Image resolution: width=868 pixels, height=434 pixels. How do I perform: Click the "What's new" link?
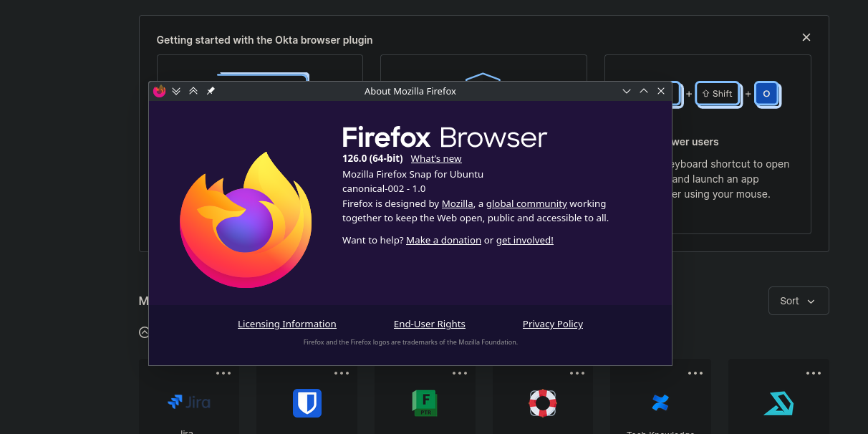point(435,158)
